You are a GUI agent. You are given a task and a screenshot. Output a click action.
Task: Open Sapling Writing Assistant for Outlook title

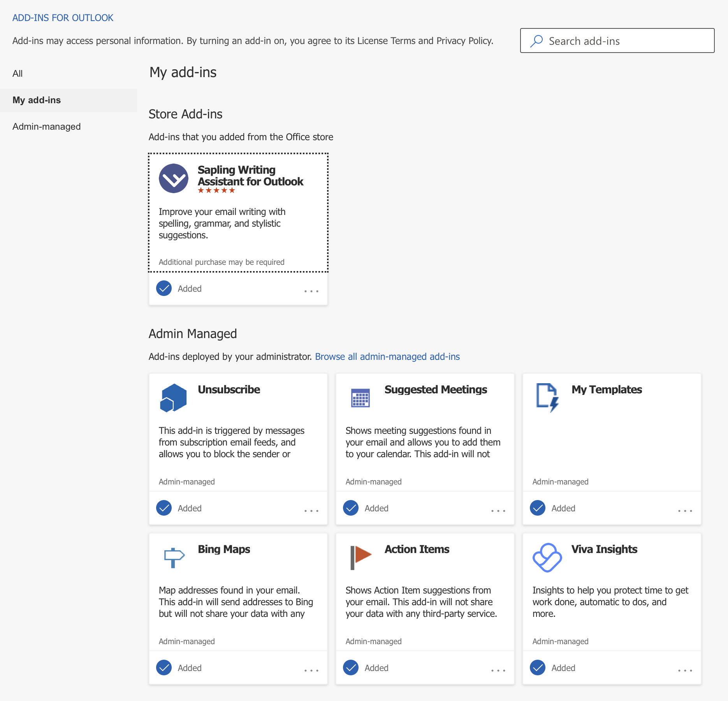(x=250, y=176)
